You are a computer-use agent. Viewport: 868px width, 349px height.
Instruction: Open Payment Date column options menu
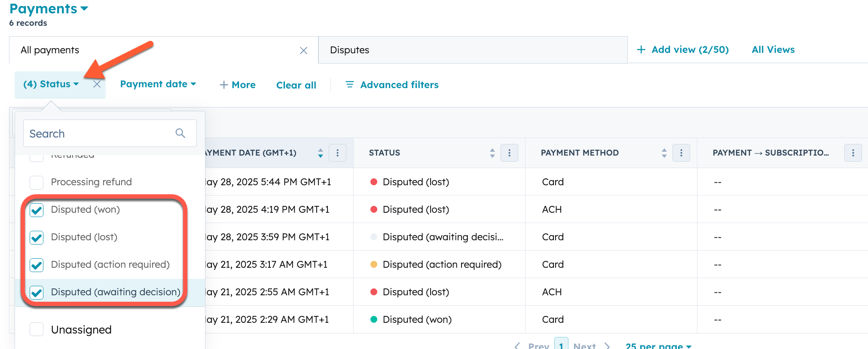pyautogui.click(x=337, y=153)
